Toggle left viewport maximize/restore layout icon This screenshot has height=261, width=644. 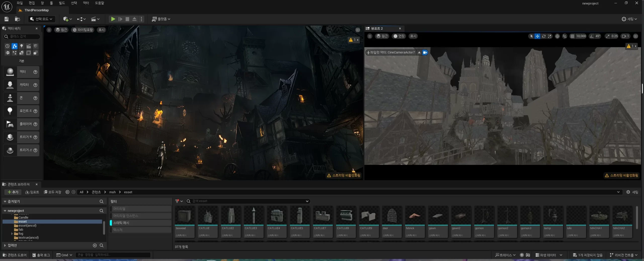(x=357, y=30)
